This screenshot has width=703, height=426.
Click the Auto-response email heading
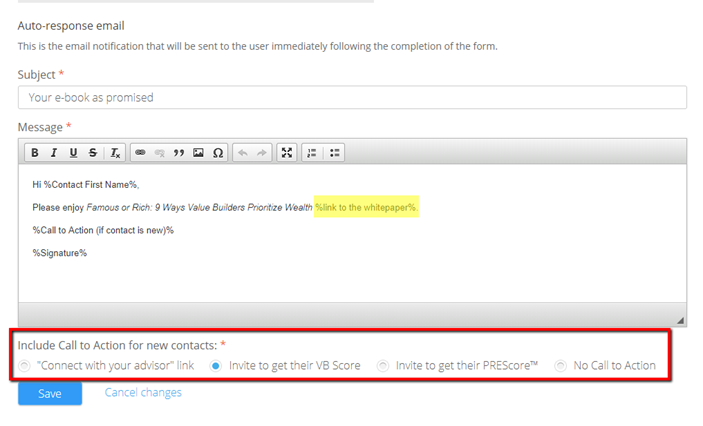[71, 26]
